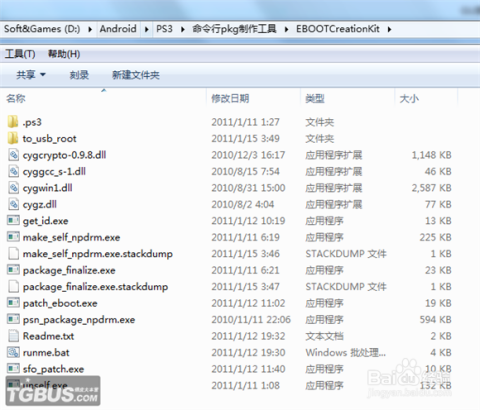Image resolution: width=480 pixels, height=410 pixels.
Task: Click the 刻录 toolbar button
Action: pos(79,75)
